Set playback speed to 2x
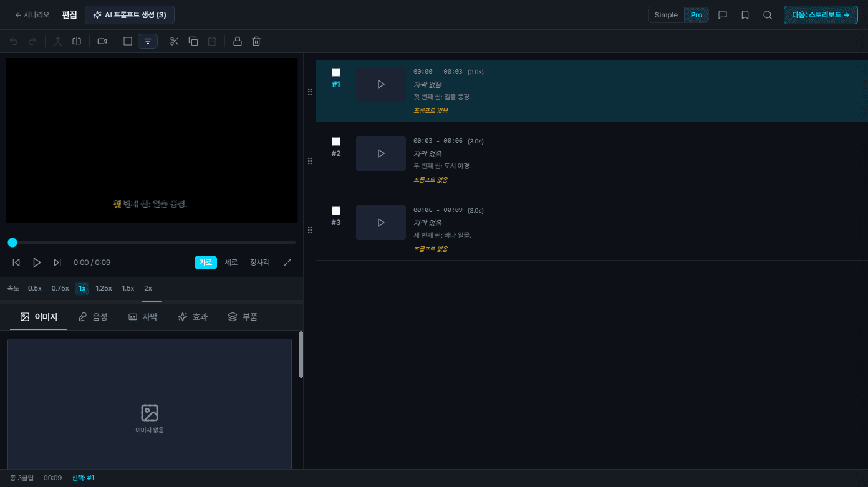 (148, 288)
